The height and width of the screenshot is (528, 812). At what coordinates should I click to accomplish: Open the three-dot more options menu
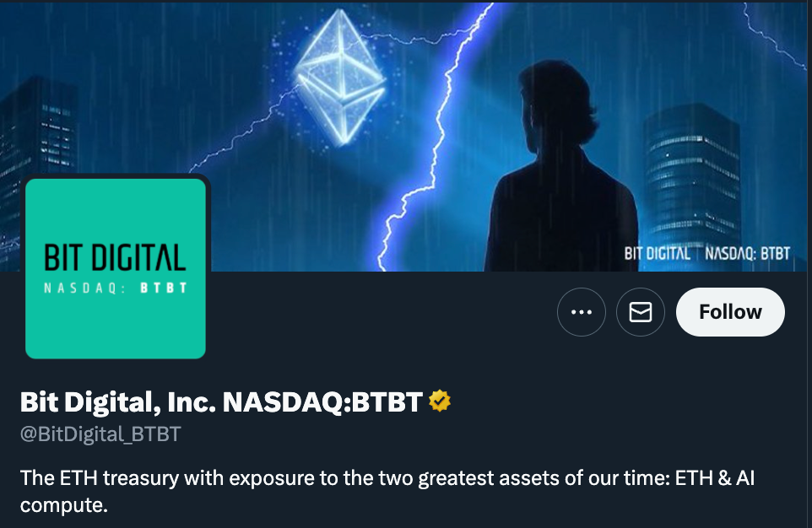pos(582,312)
